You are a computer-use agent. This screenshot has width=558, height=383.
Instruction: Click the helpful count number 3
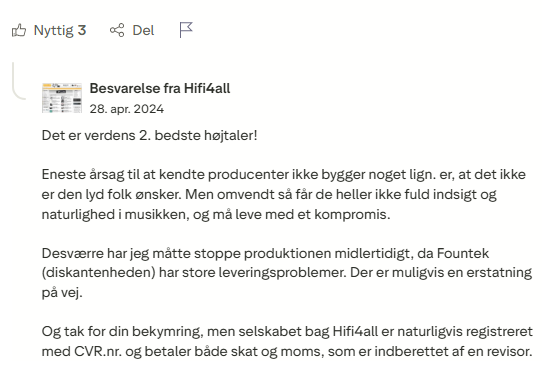82,30
